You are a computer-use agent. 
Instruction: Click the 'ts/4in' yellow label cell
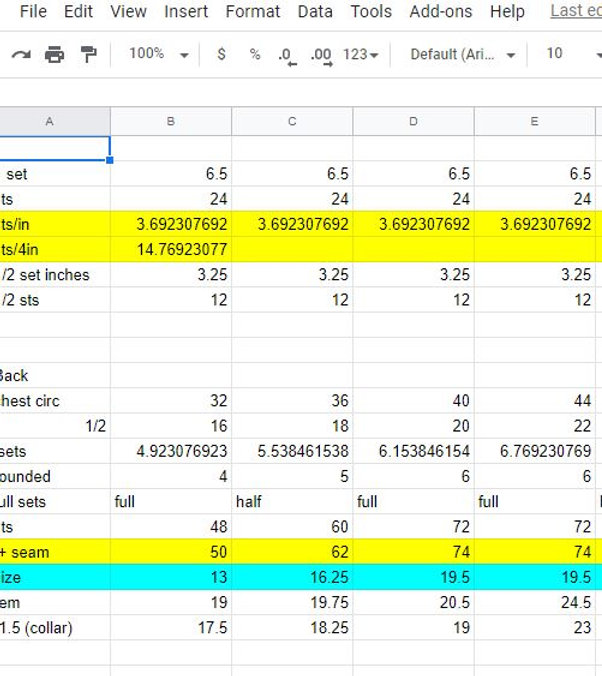point(55,249)
